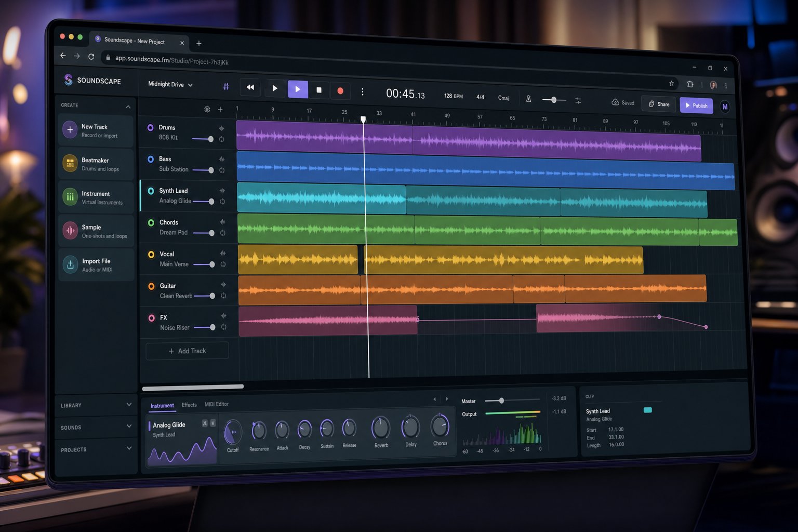Click the Add Track button
The image size is (798, 532).
pyautogui.click(x=187, y=351)
